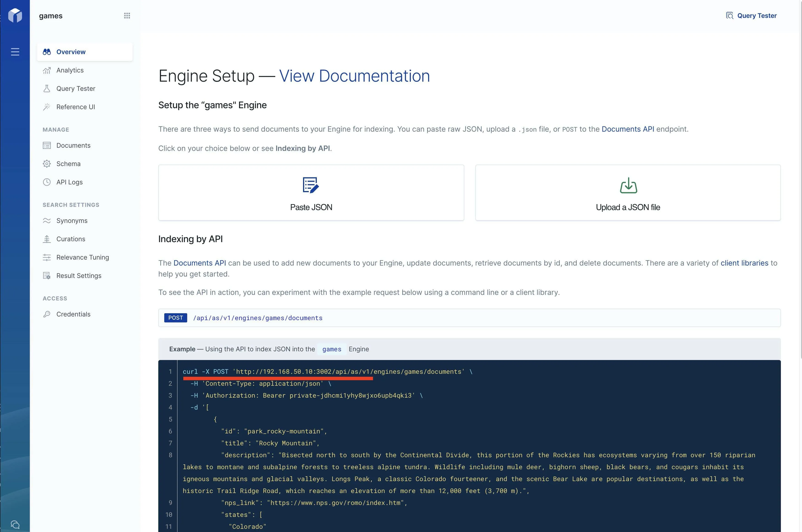The image size is (802, 532).
Task: Go to the Documents section
Action: tap(73, 146)
